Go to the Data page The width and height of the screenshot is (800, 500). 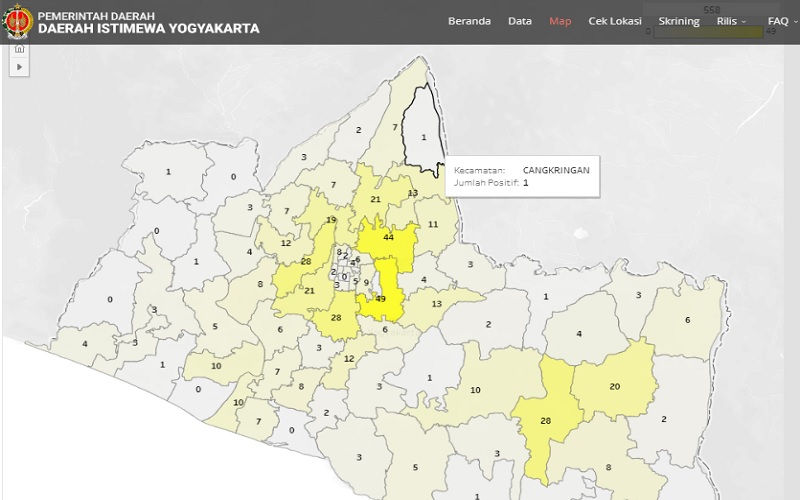click(x=520, y=21)
